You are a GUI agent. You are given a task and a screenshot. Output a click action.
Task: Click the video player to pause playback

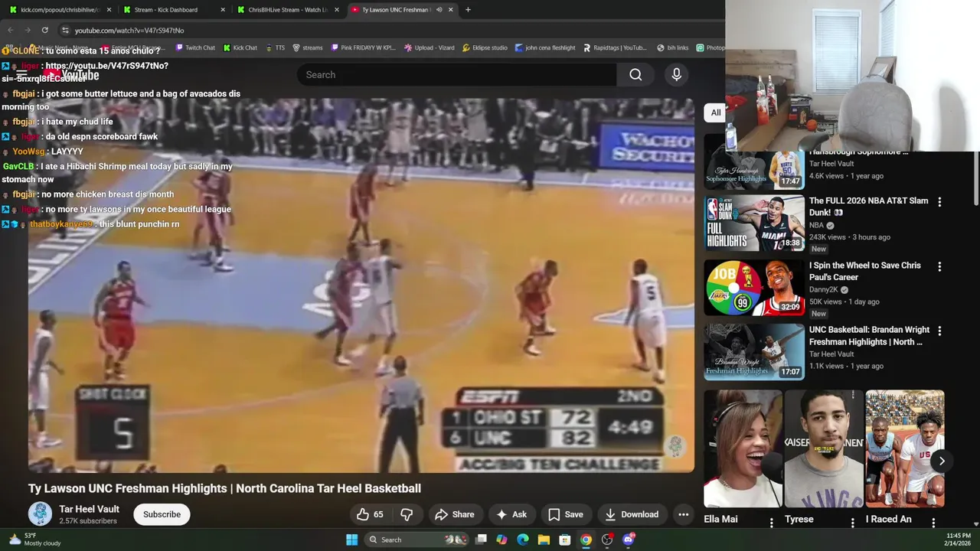coord(361,285)
